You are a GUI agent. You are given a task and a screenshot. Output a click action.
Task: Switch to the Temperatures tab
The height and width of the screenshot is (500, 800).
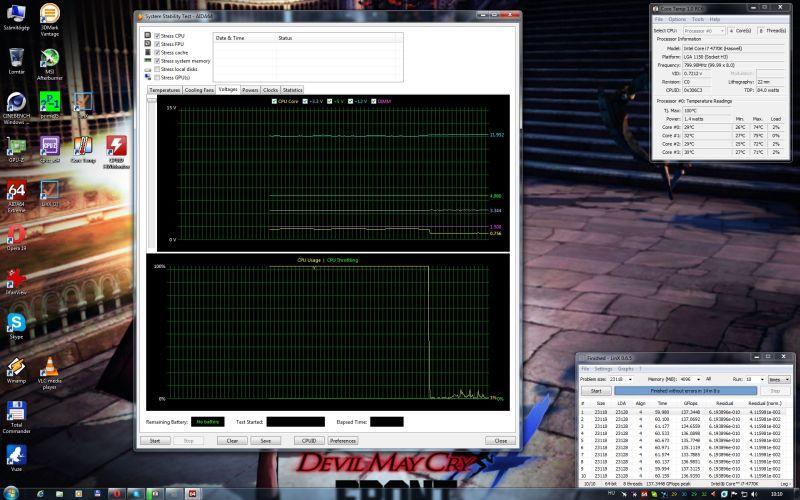pos(164,90)
